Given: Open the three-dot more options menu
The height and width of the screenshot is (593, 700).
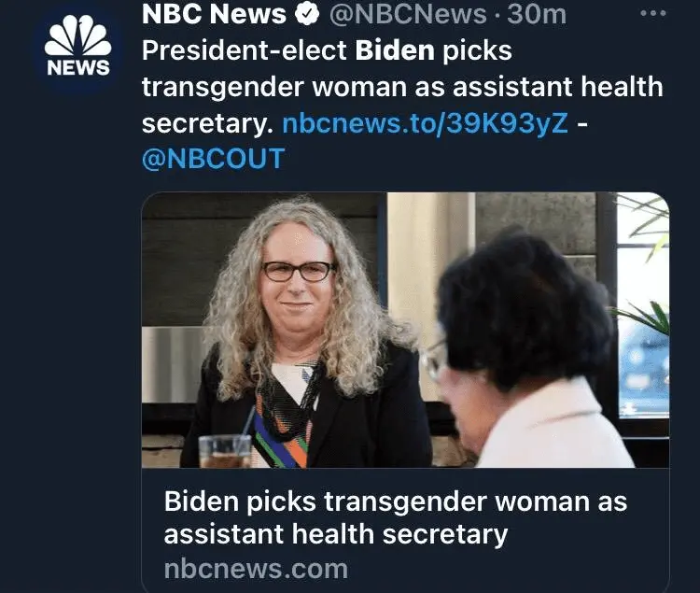Looking at the screenshot, I should coord(653,13).
